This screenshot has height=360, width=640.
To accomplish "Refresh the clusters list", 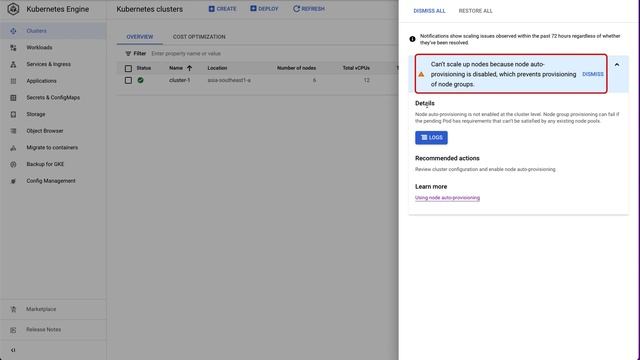I will click(309, 9).
